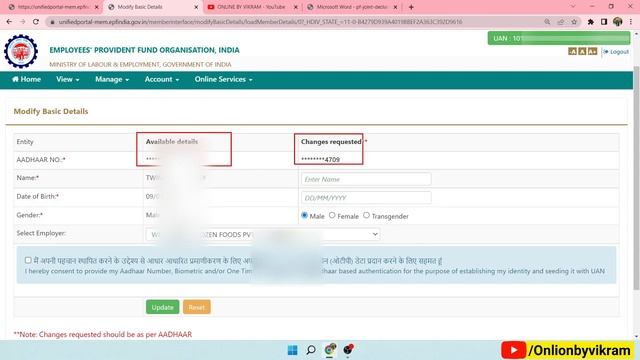Click share icon in address bar
Image resolution: width=640 pixels, height=360 pixels.
[560, 22]
